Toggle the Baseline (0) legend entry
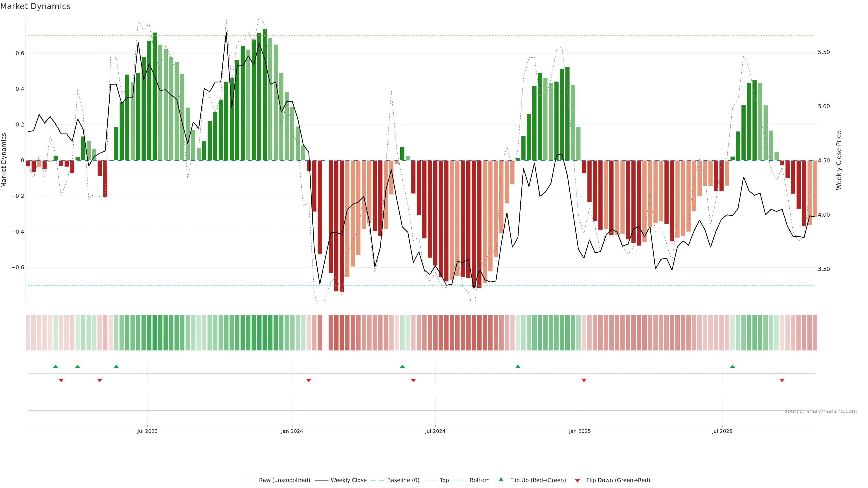 [403, 480]
